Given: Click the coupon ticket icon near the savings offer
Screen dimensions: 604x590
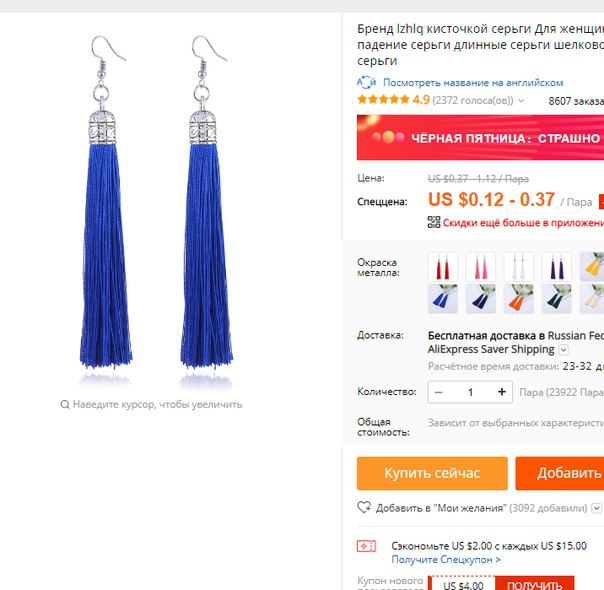Looking at the screenshot, I should [x=366, y=546].
